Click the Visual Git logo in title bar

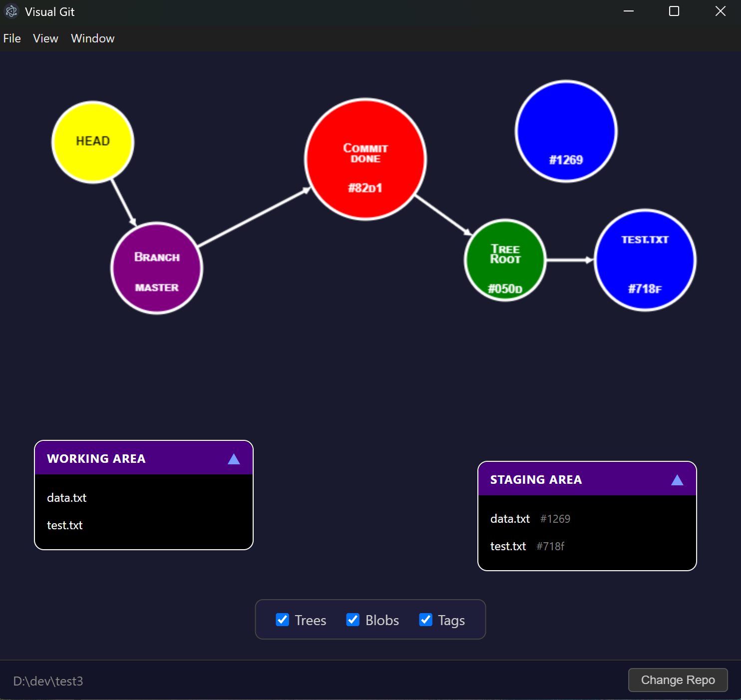click(11, 11)
